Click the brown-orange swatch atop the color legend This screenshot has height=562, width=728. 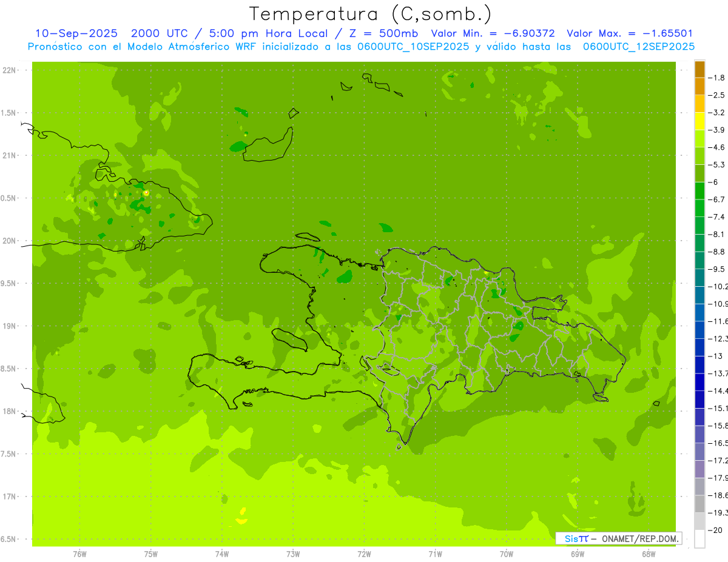(699, 69)
